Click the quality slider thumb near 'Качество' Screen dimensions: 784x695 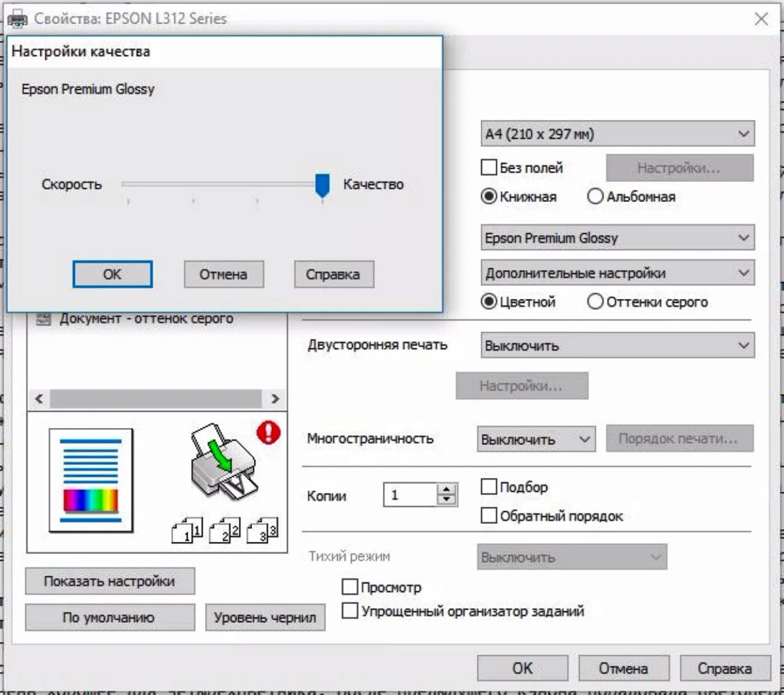(x=323, y=186)
